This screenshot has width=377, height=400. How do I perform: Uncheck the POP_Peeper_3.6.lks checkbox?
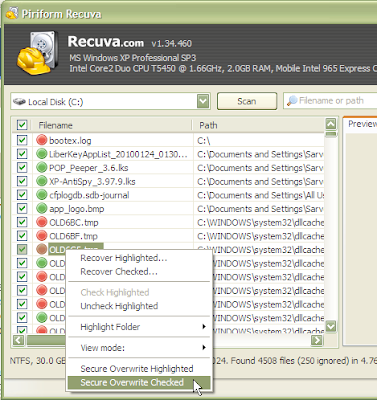tap(22, 167)
